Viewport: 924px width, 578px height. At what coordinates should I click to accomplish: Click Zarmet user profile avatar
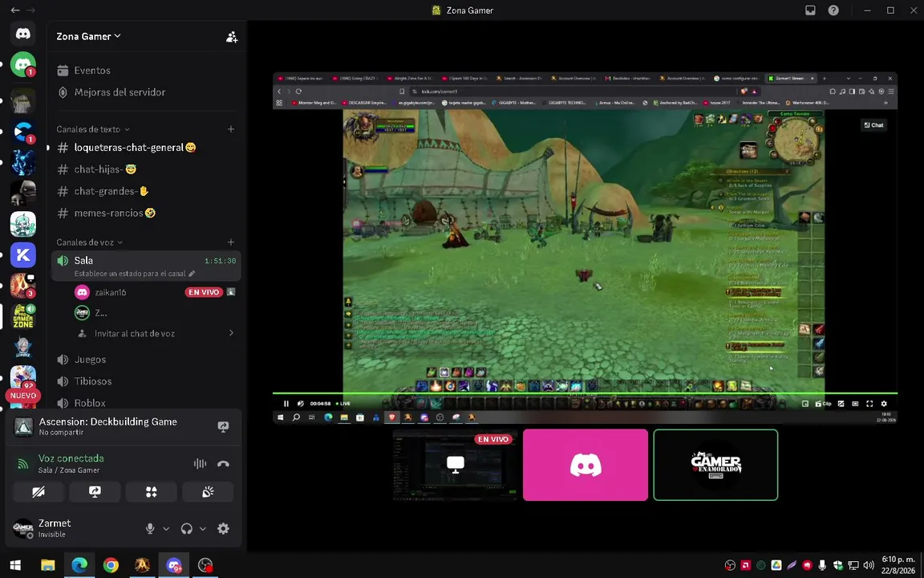coord(23,528)
